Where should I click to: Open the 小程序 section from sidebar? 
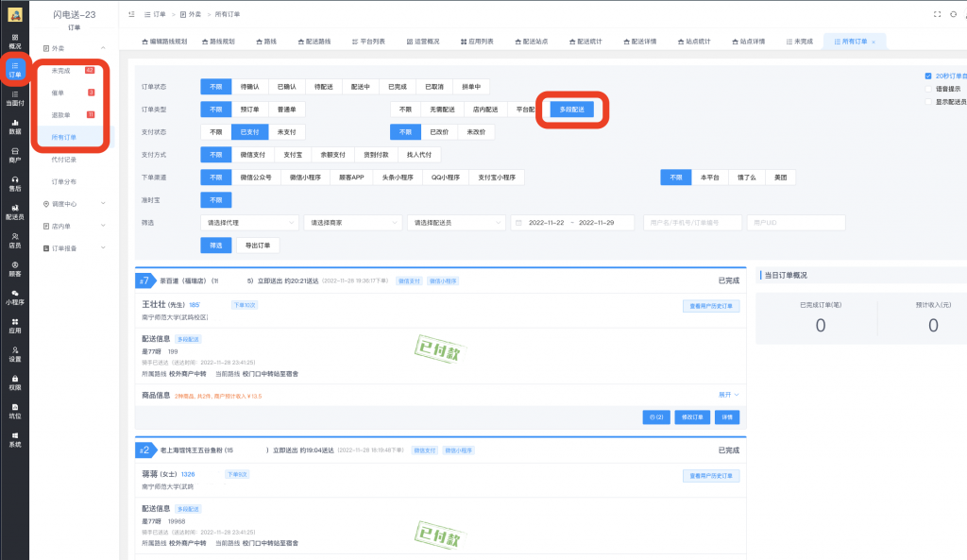click(x=13, y=296)
